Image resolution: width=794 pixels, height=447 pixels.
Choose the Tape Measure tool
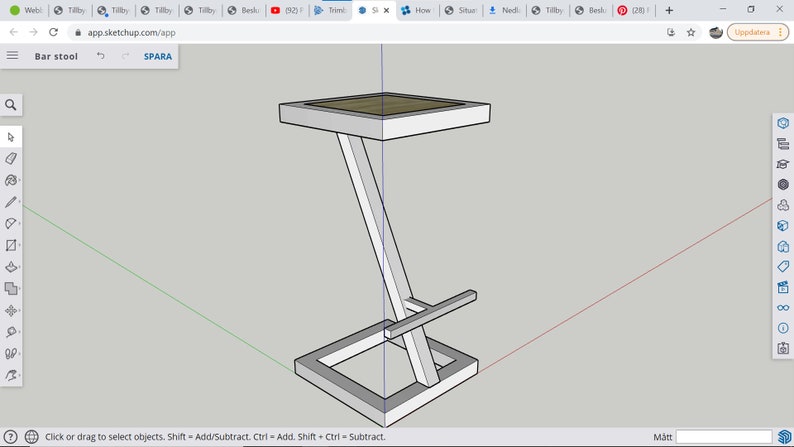point(11,332)
